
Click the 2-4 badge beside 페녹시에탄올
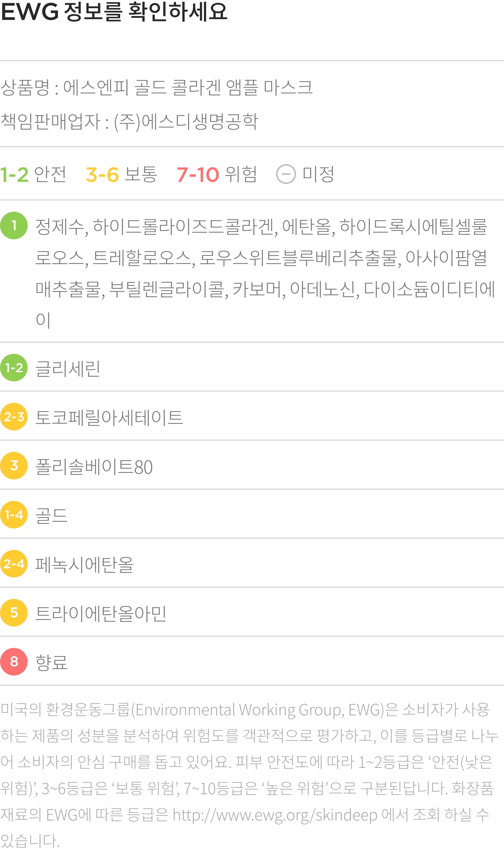pyautogui.click(x=14, y=564)
